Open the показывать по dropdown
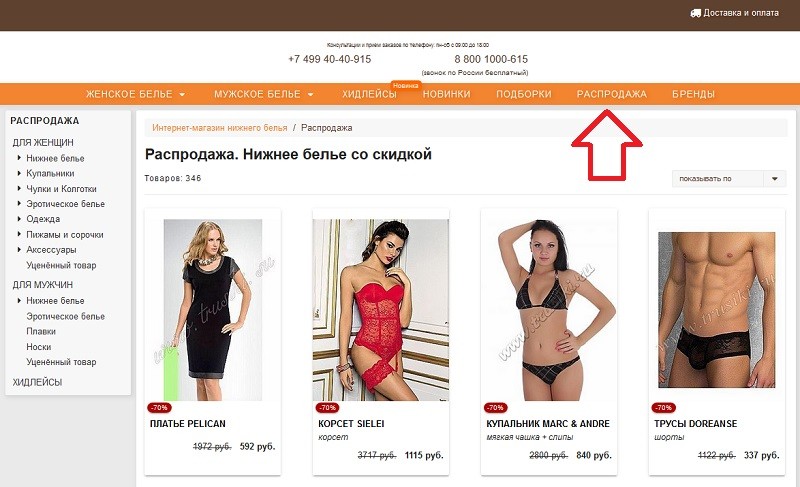The image size is (800, 487). tap(729, 178)
